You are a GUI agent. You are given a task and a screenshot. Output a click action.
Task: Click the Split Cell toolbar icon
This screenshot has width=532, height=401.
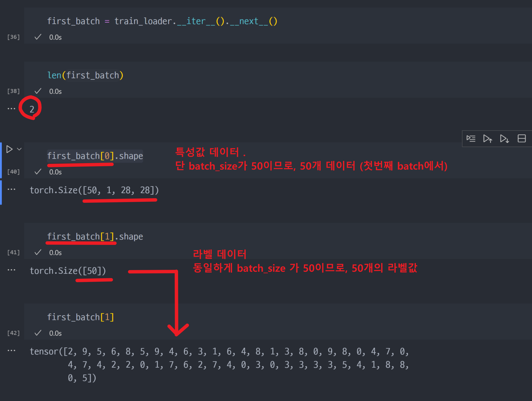522,139
